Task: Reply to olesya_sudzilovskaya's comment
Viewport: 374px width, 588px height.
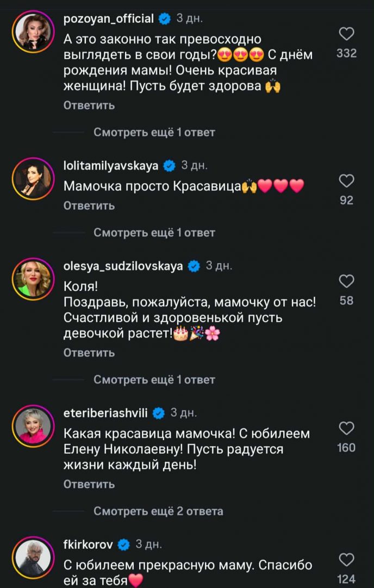Action: pyautogui.click(x=89, y=353)
